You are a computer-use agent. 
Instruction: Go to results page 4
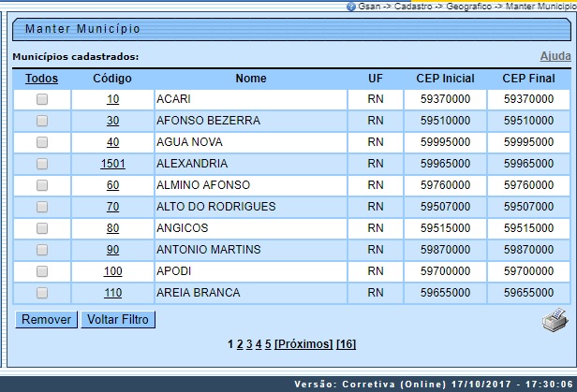259,344
